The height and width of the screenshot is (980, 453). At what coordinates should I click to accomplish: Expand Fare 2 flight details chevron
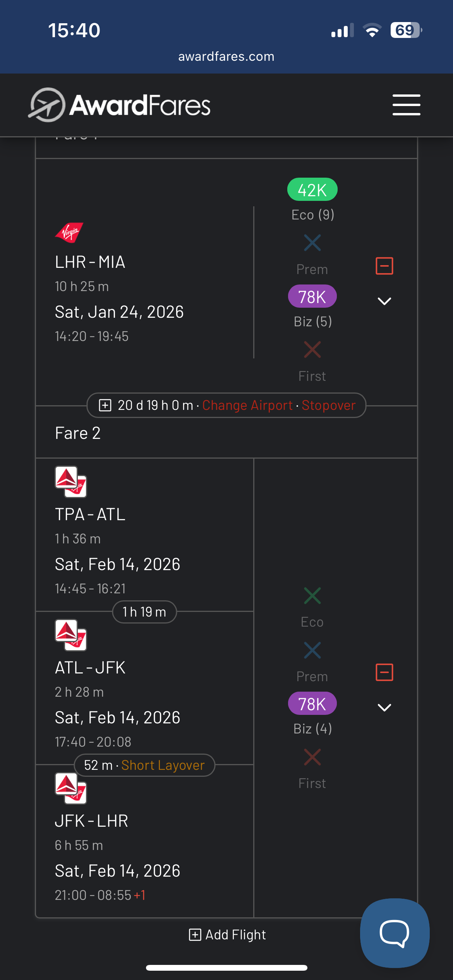384,708
